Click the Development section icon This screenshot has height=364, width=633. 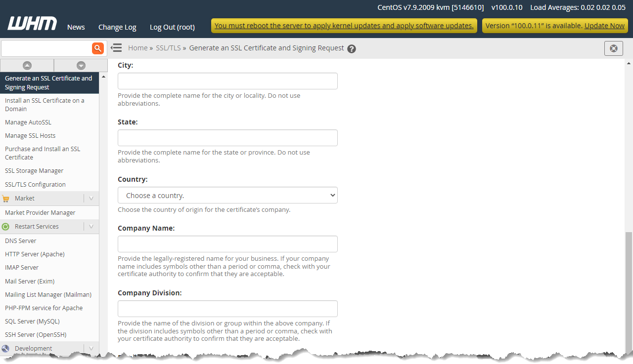click(x=6, y=348)
